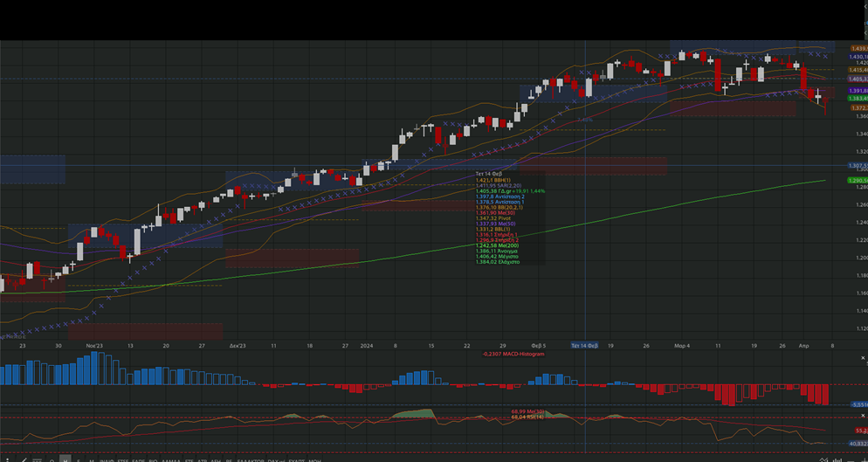Click the '1.378,5 Αντίσταση 1' tooltip row
The image size is (868, 462).
point(499,203)
